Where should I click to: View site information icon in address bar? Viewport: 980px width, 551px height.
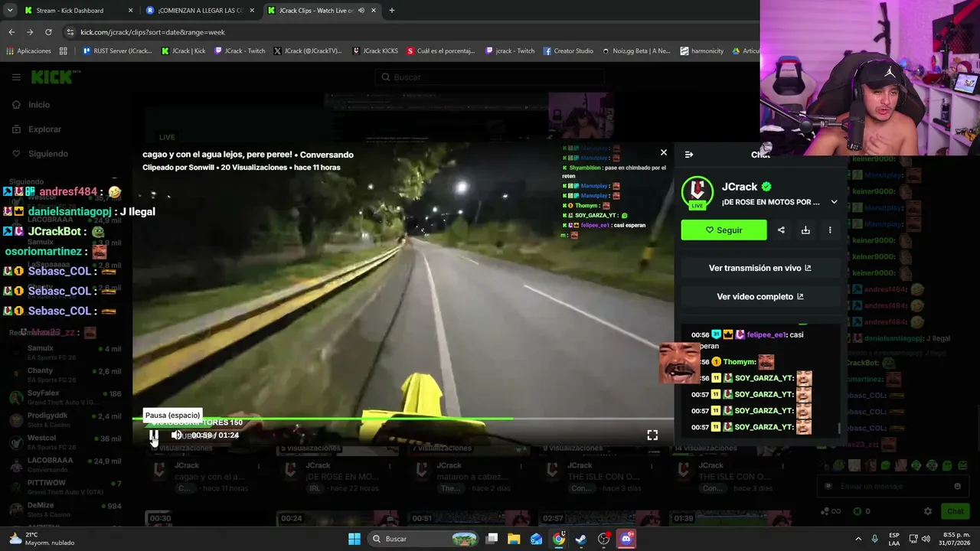click(70, 32)
